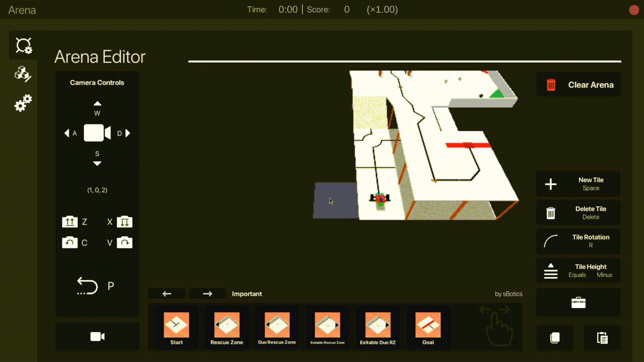Screen dimensions: 644x362
Task: Click the paste clipboard icon
Action: coord(602,338)
